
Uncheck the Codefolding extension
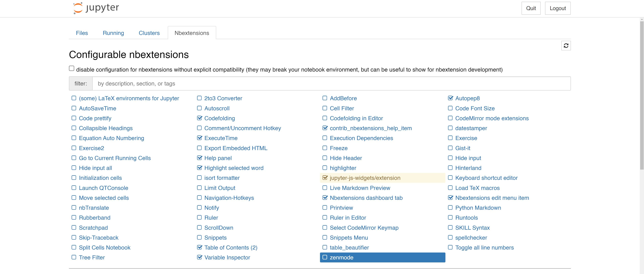pos(199,118)
